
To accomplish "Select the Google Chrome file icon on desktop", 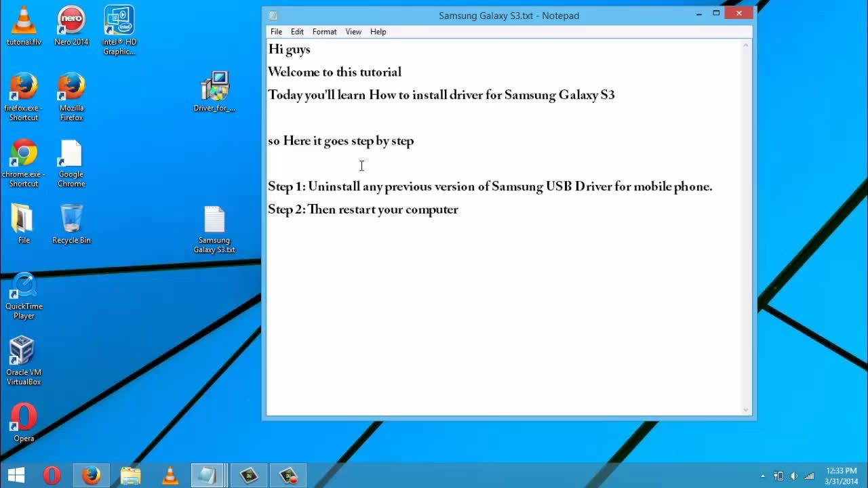I will (71, 163).
